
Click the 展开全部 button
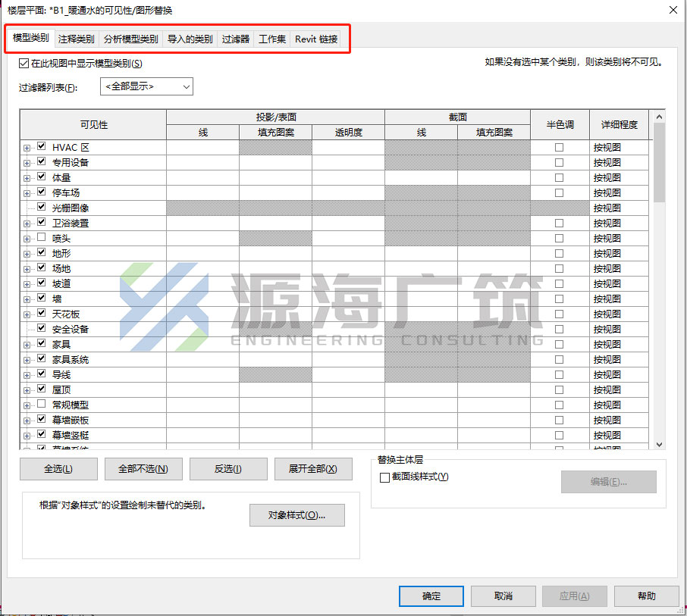tap(313, 469)
